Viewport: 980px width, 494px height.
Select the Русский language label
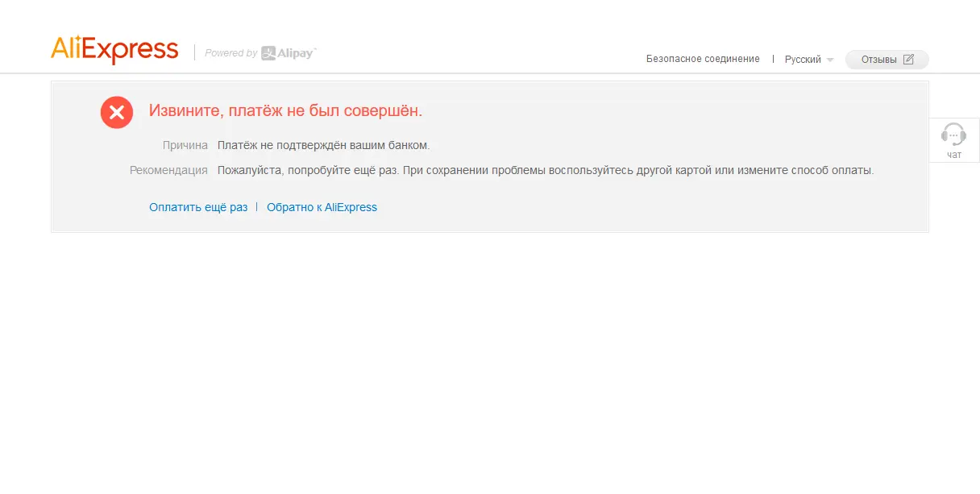tap(803, 60)
